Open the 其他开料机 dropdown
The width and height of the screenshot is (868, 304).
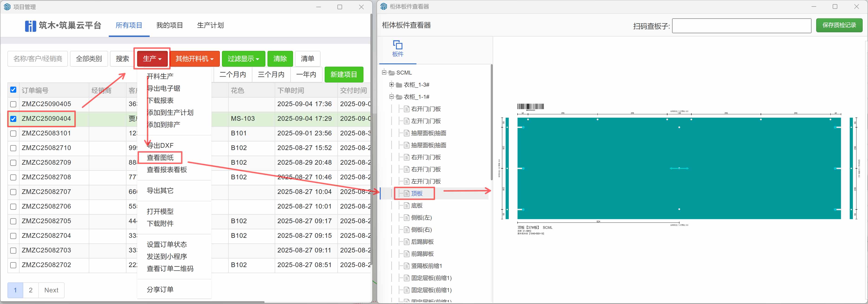[x=195, y=59]
